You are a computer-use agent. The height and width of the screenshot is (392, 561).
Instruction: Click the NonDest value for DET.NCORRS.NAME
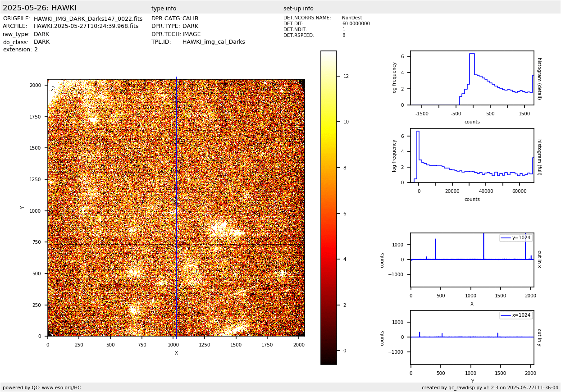pos(352,18)
